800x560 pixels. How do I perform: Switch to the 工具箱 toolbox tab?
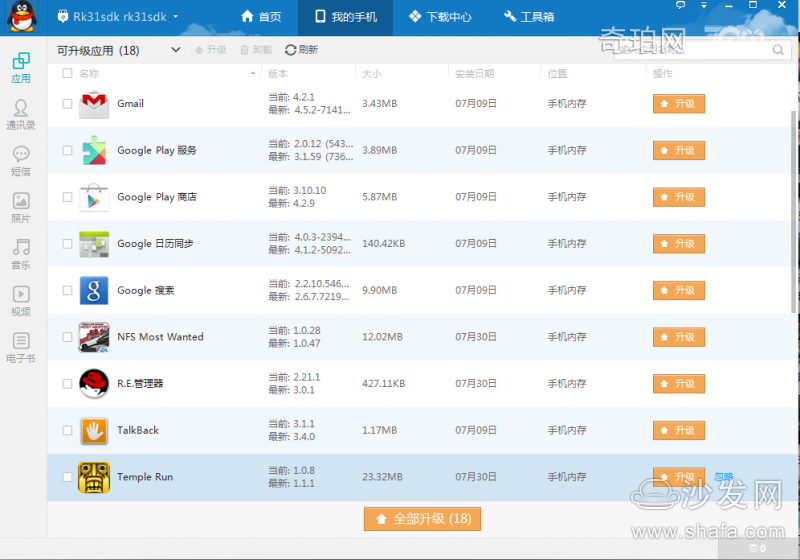[x=529, y=17]
